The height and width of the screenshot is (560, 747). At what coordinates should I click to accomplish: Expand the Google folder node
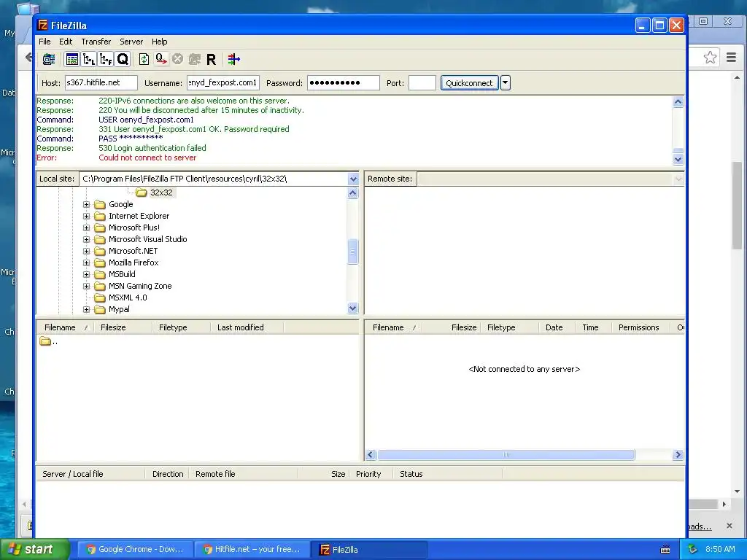click(86, 204)
